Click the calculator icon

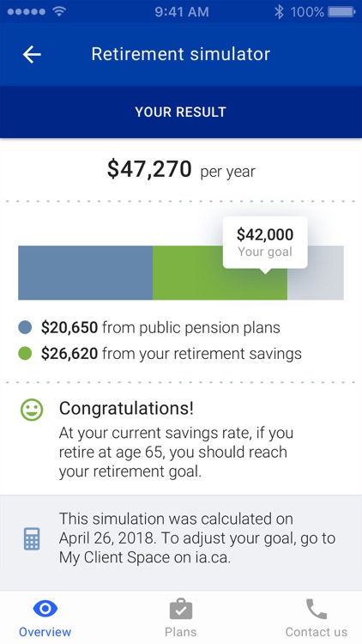pyautogui.click(x=32, y=538)
